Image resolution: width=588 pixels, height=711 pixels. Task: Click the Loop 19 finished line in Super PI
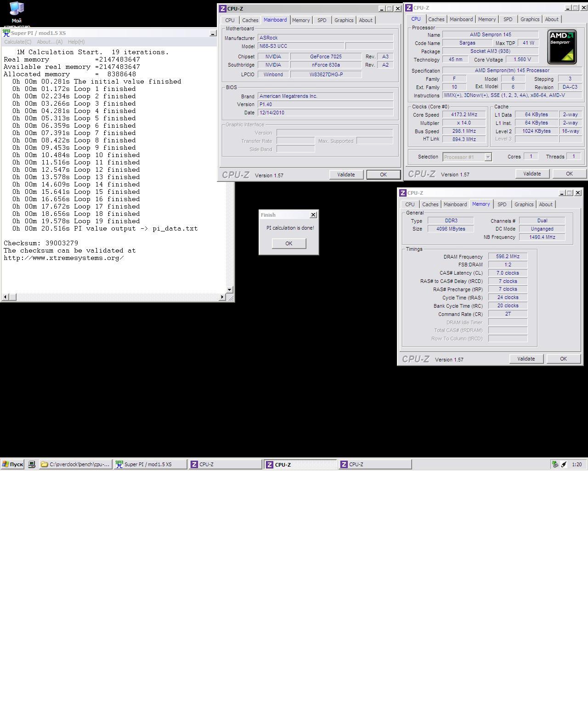pos(76,221)
